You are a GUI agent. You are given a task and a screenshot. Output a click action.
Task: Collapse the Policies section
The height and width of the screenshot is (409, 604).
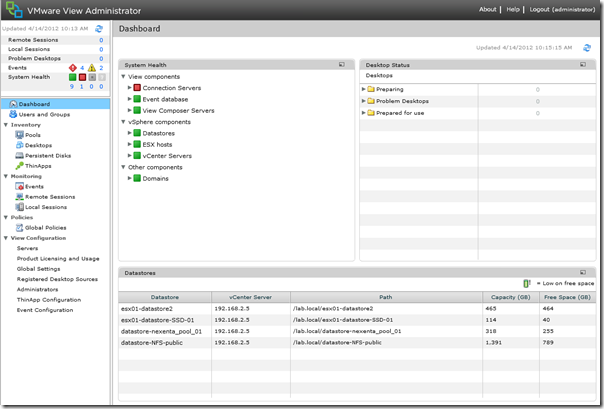(x=6, y=217)
